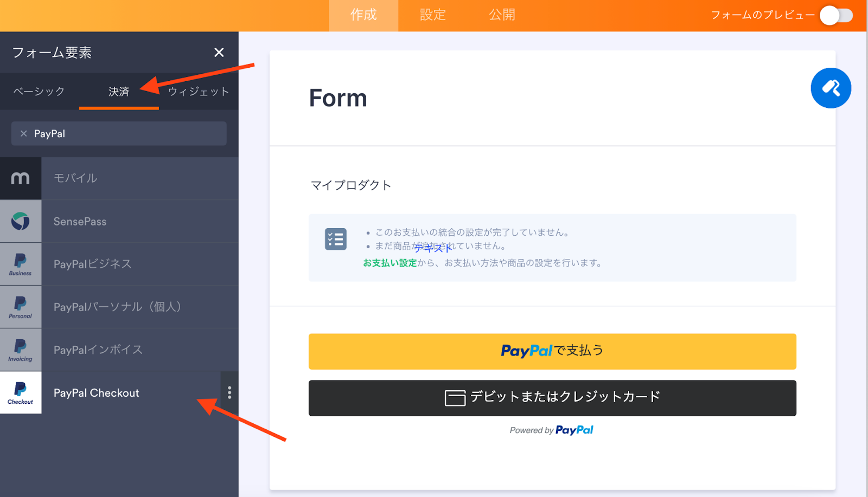
Task: Open the 決済 elements tab
Action: (x=119, y=92)
